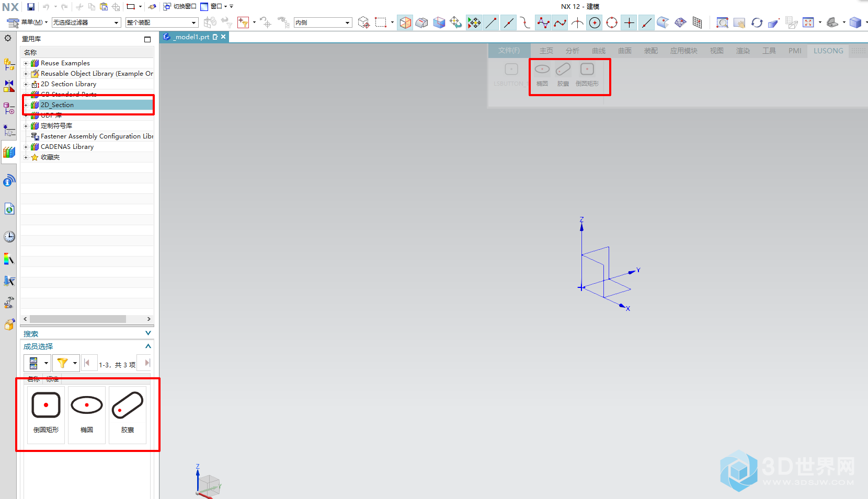Screen dimensions: 868x499
Task: Open the 无选择过滤器 selection filter dropdown
Action: 86,22
